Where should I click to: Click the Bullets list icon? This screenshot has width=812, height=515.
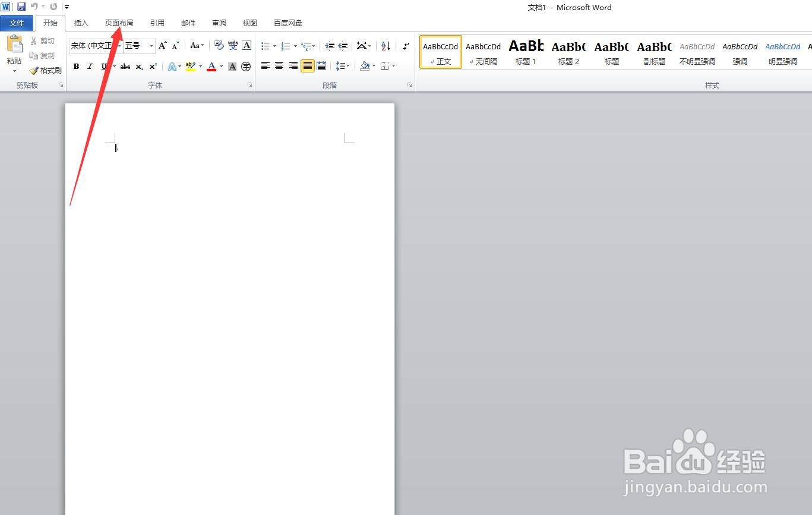pyautogui.click(x=266, y=46)
